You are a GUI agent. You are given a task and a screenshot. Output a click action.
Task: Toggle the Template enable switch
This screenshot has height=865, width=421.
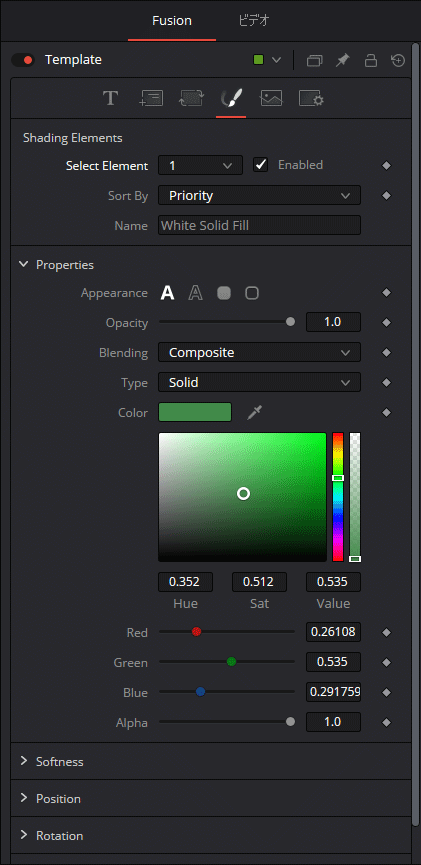(x=23, y=60)
